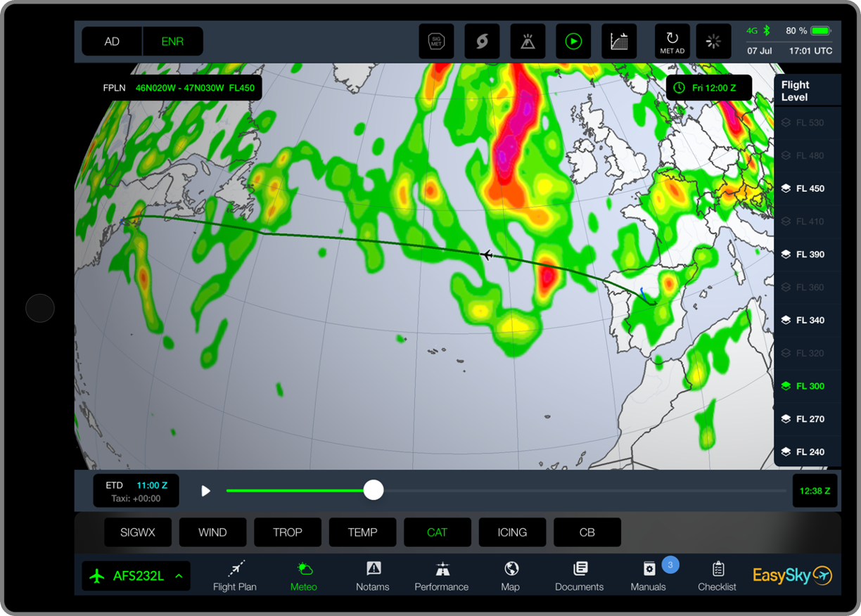Select the aircraft marker on the route
Image resolution: width=861 pixels, height=616 pixels.
(486, 254)
